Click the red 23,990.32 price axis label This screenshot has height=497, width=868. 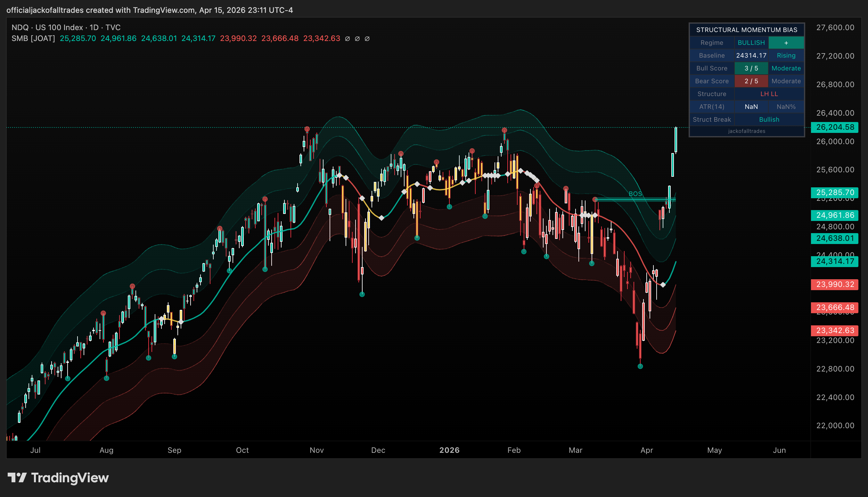835,284
